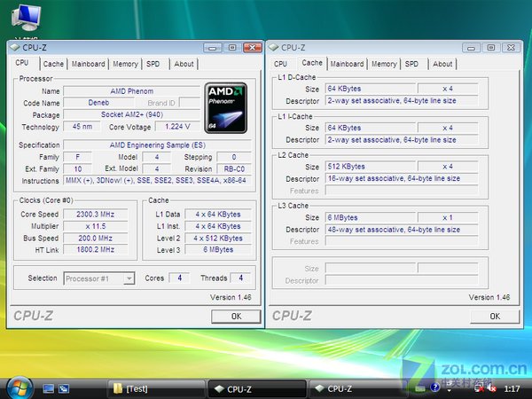This screenshot has width=532, height=399.
Task: Click the taskbar clock showing 1:17
Action: [512, 389]
